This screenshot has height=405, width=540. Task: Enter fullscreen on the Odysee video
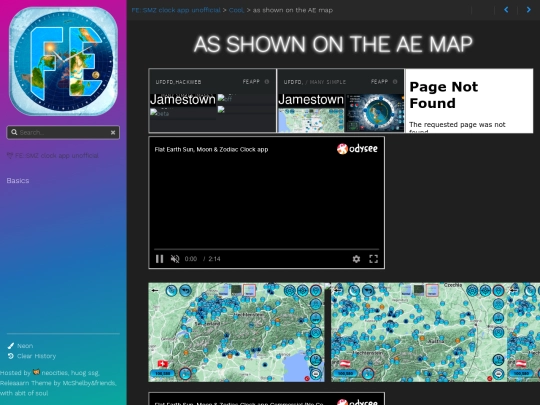pos(374,259)
